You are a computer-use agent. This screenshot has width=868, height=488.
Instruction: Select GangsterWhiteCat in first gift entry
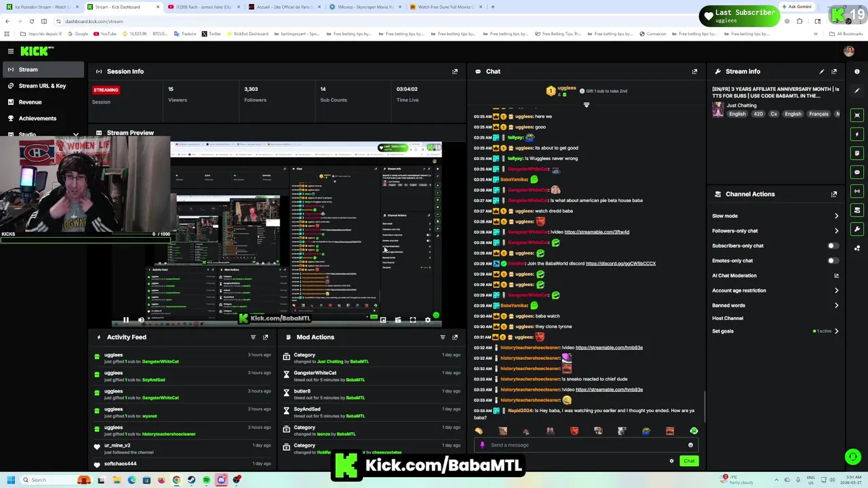(x=160, y=362)
